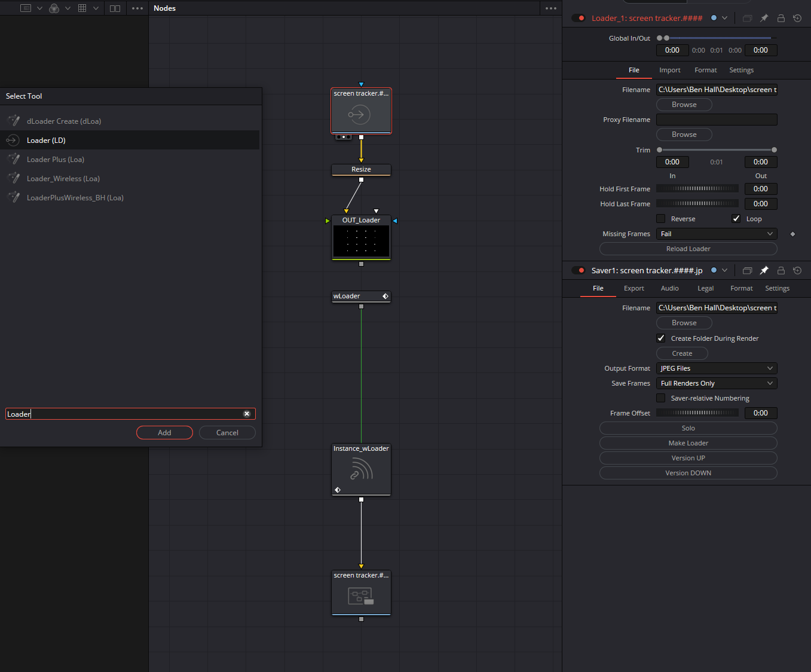Switch to Loader_1 Format tab
The height and width of the screenshot is (672, 811).
(706, 71)
